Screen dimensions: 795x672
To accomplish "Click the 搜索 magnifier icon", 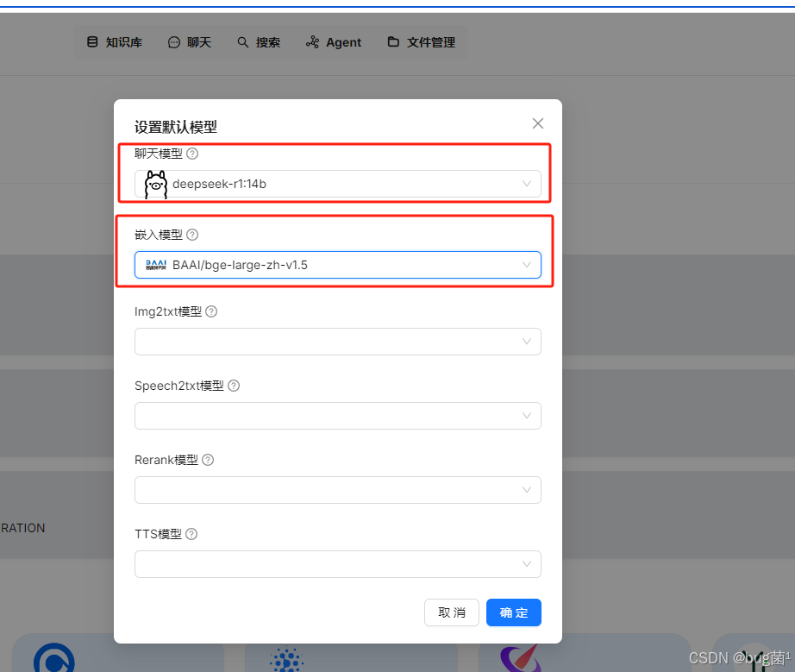I will point(243,42).
